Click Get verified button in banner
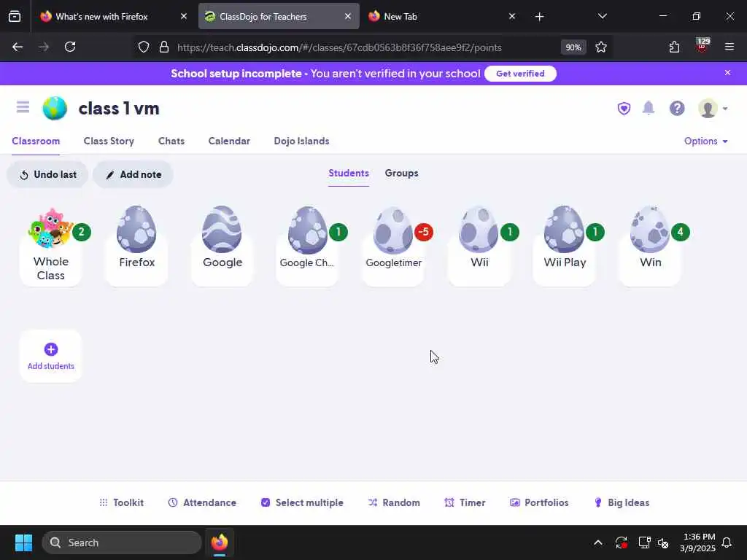Viewport: 747px width, 560px height. point(520,74)
